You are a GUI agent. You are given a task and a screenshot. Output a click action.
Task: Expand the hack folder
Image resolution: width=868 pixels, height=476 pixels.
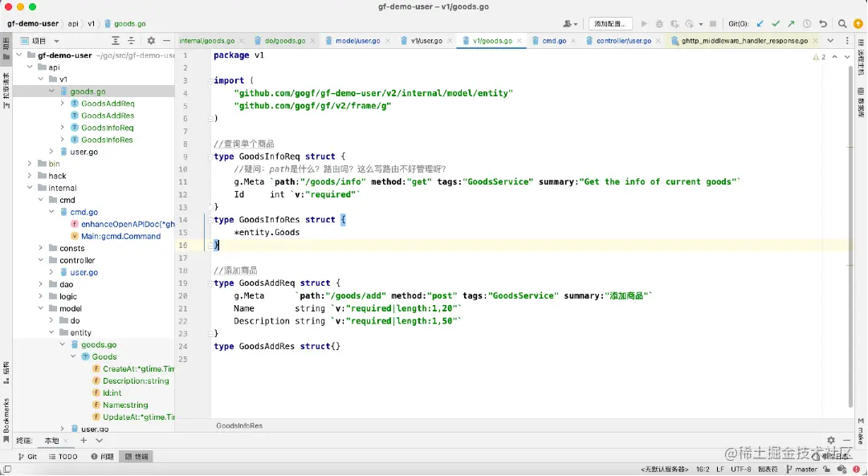pyautogui.click(x=30, y=176)
